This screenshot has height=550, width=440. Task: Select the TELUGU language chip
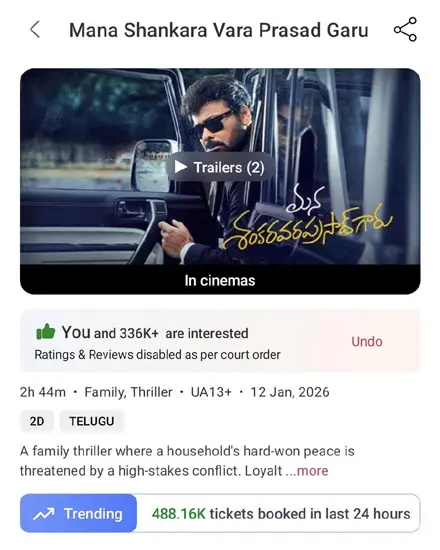tap(92, 421)
